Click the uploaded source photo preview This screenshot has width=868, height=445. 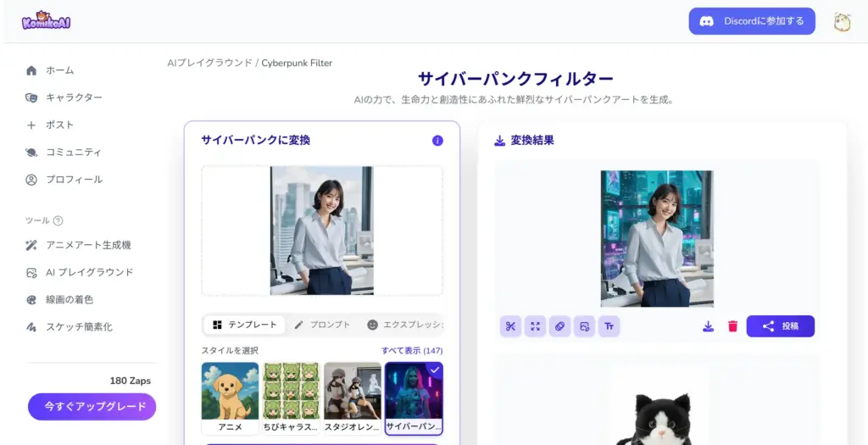pyautogui.click(x=322, y=231)
